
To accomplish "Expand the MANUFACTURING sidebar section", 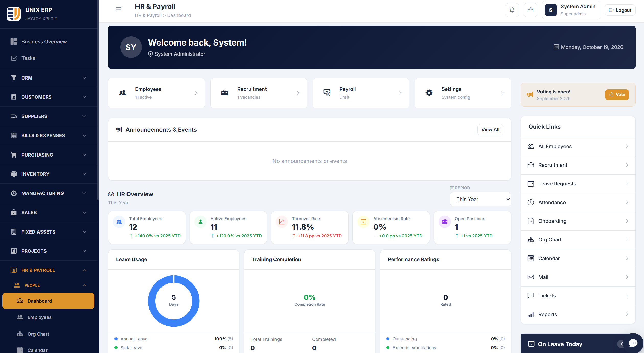I will [49, 193].
